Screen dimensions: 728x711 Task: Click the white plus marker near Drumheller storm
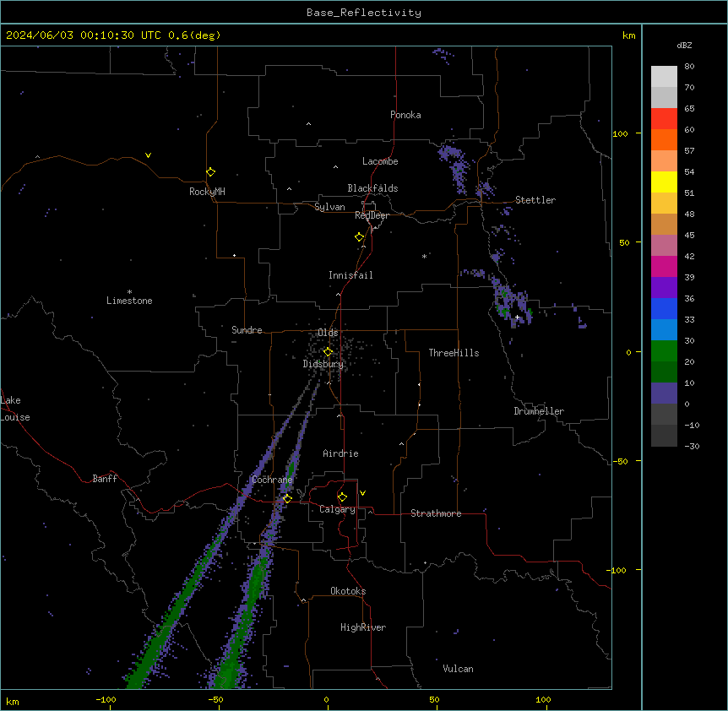pyautogui.click(x=517, y=317)
